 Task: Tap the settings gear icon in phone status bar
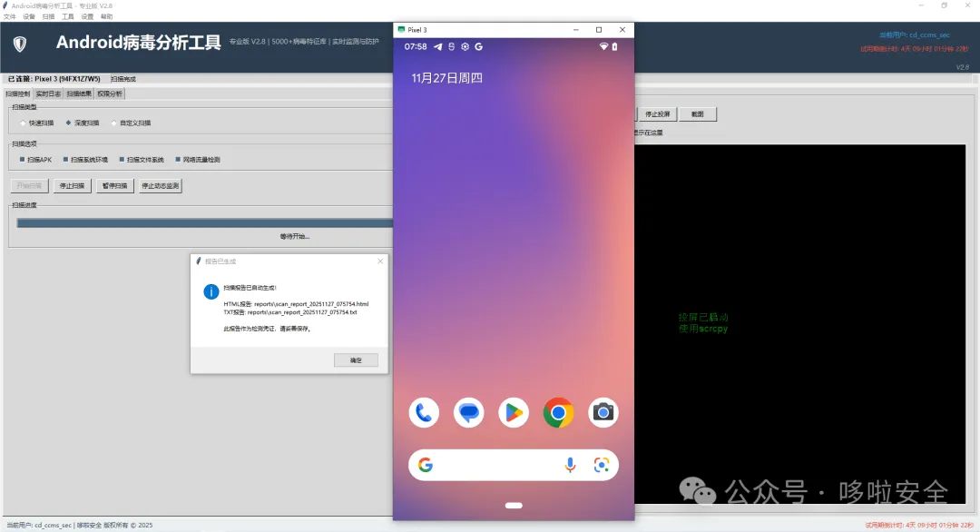coord(465,47)
